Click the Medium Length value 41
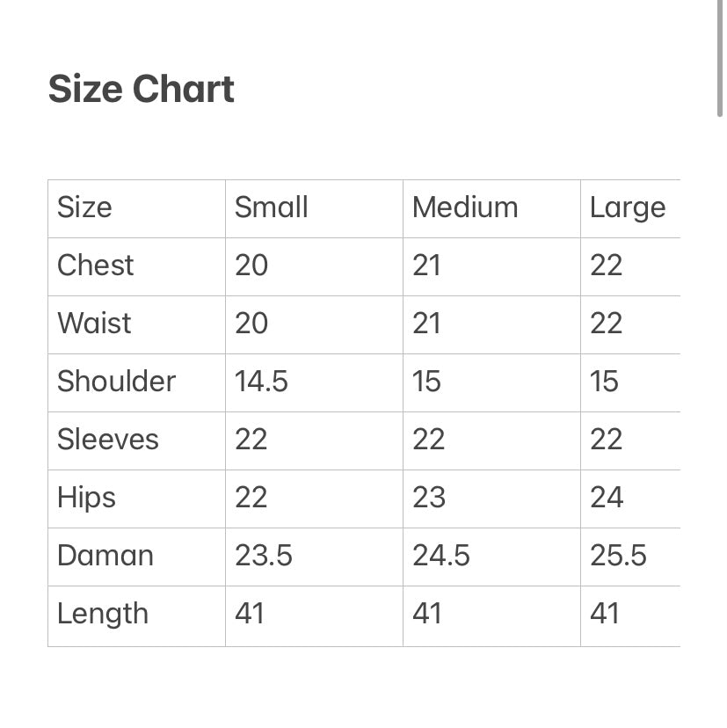 point(426,614)
